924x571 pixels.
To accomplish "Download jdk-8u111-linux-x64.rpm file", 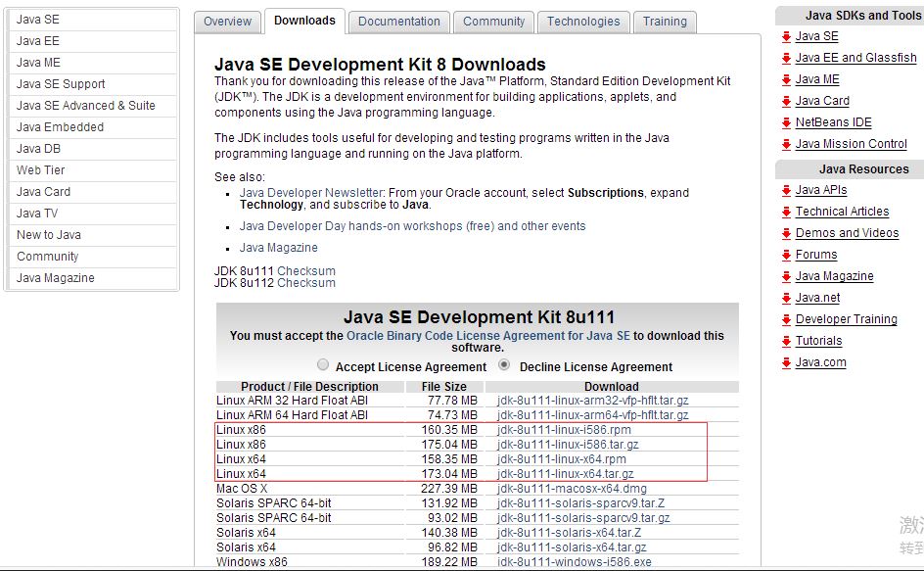I will (x=561, y=459).
